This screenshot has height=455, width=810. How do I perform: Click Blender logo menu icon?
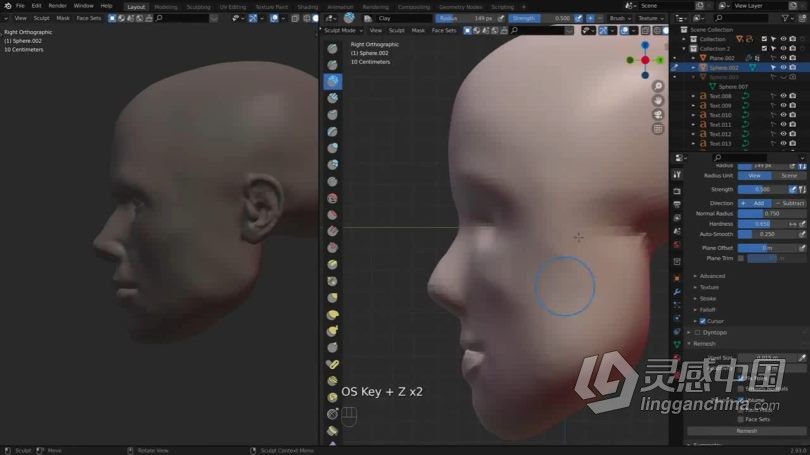(x=7, y=6)
